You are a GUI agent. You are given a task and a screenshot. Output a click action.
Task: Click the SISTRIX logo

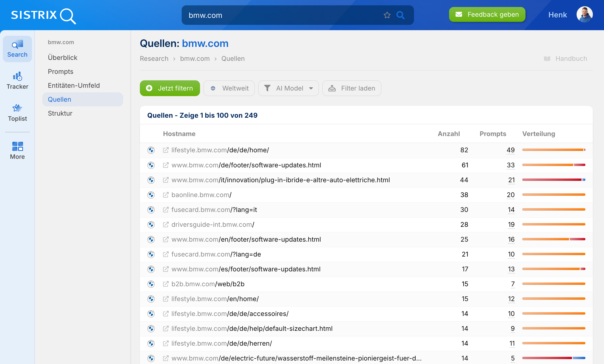pyautogui.click(x=44, y=16)
